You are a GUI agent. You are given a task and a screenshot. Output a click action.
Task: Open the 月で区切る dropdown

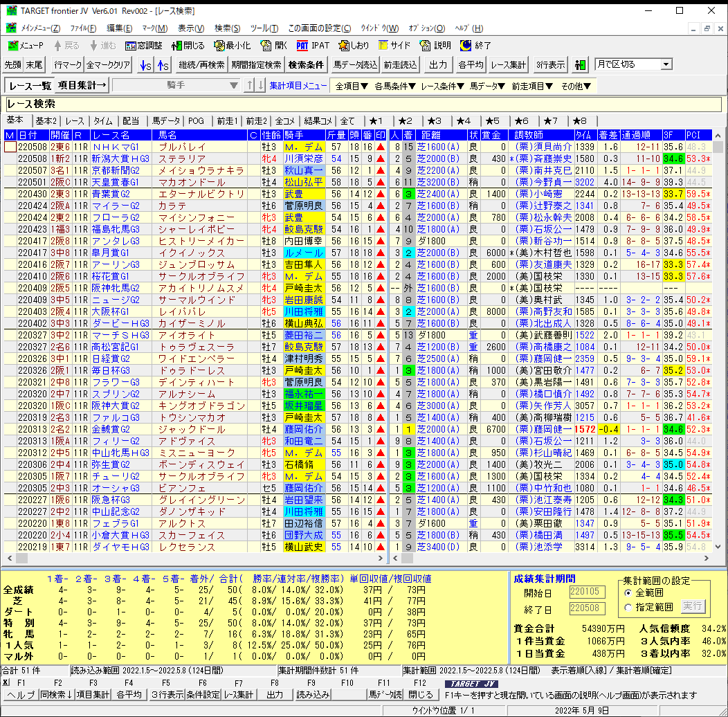(666, 64)
